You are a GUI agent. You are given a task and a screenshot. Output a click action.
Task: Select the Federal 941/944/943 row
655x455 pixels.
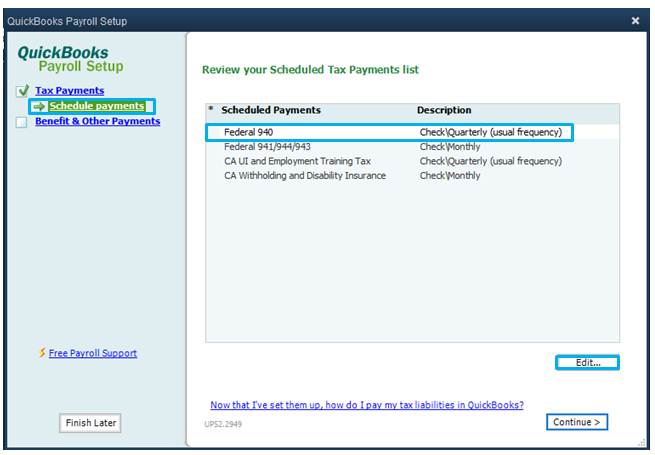(412, 147)
